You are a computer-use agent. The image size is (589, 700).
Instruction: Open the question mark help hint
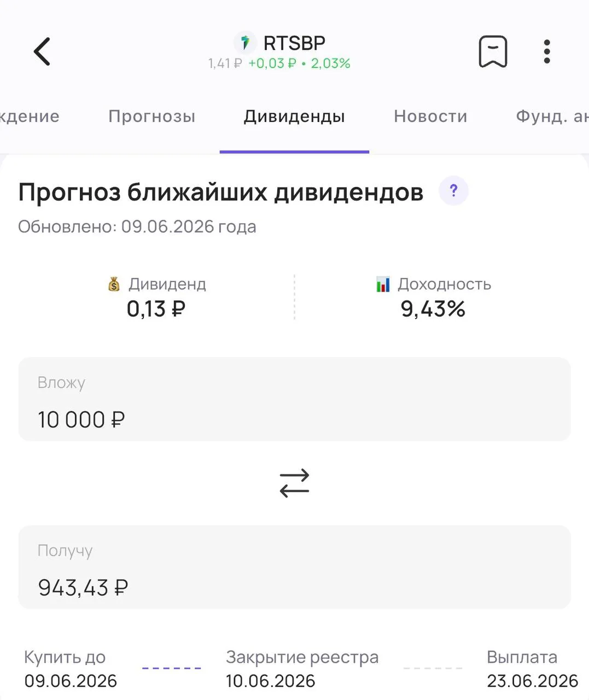453,191
